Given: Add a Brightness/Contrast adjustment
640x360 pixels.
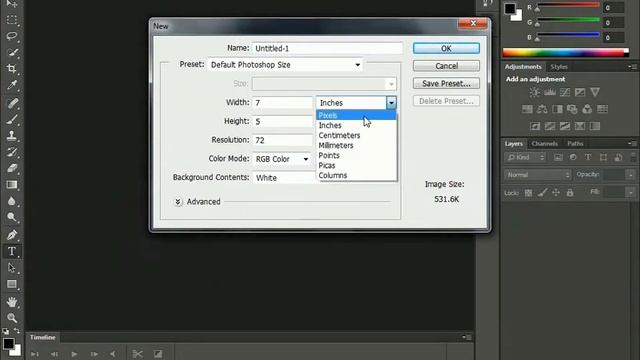Looking at the screenshot, I should click(534, 92).
